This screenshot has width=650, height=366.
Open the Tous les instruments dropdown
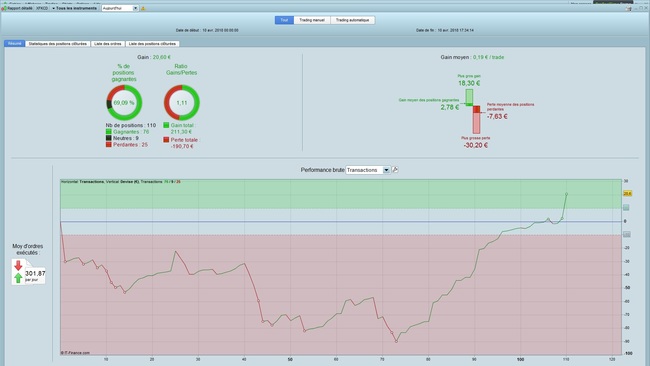74,8
